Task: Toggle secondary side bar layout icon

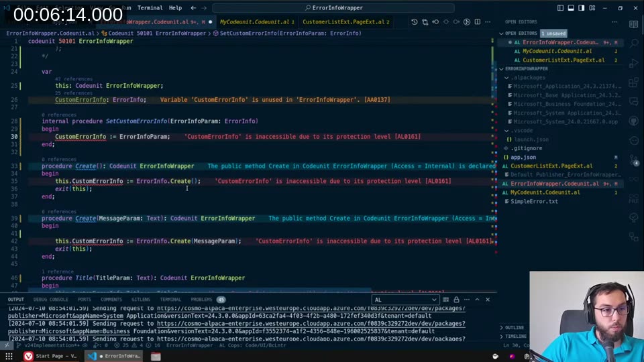Action: [582, 8]
